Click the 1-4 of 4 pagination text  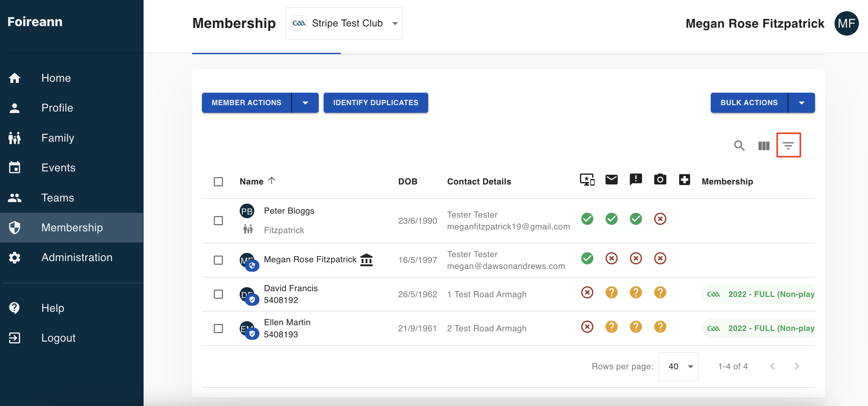point(733,366)
